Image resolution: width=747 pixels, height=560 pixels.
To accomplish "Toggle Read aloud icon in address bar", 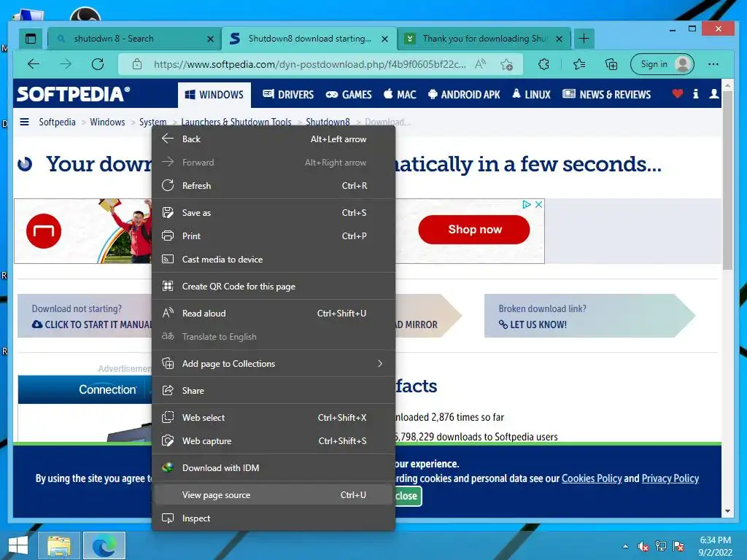I will [481, 64].
